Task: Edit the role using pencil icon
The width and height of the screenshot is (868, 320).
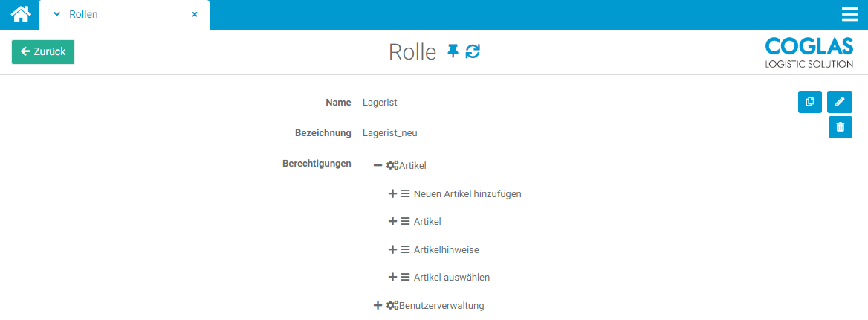Action: [x=840, y=102]
